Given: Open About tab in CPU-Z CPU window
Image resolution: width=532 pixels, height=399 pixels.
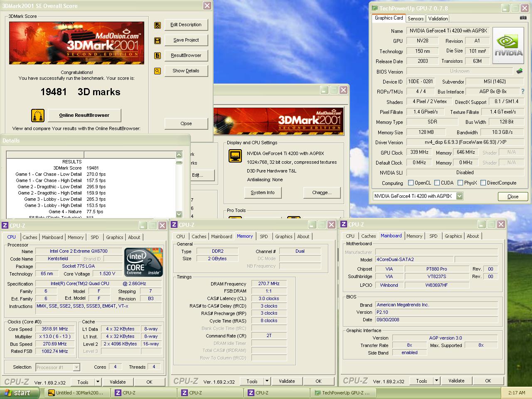Looking at the screenshot, I should coord(134,237).
